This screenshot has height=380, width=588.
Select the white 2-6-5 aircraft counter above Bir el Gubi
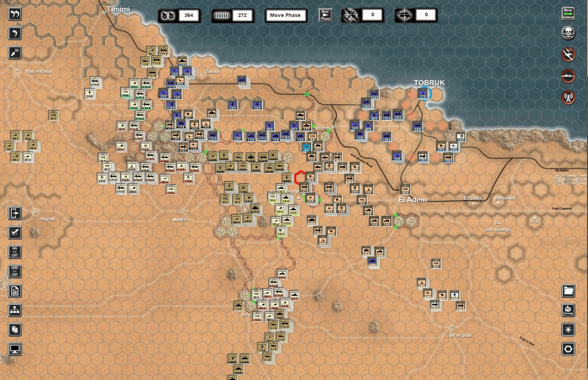pyautogui.click(x=455, y=295)
